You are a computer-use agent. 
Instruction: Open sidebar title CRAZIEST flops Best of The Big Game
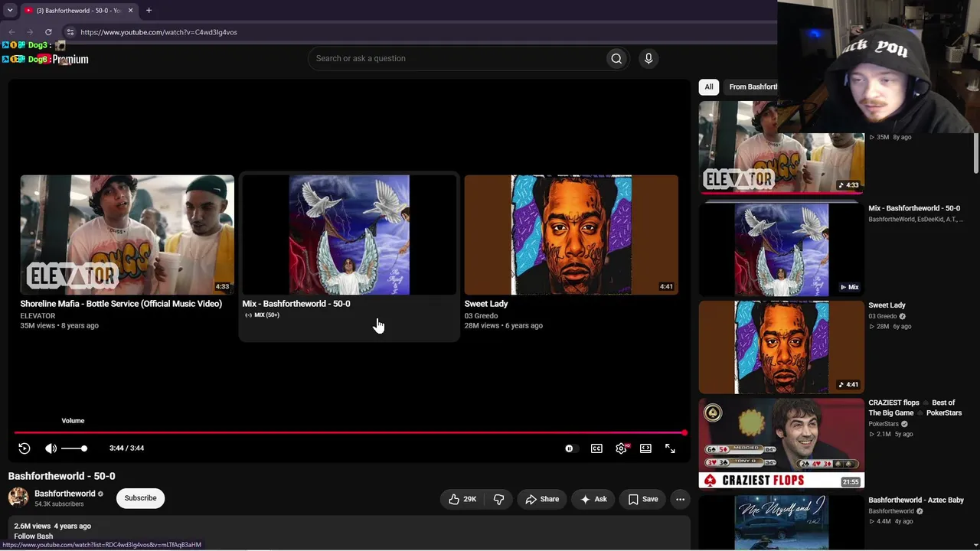point(915,408)
